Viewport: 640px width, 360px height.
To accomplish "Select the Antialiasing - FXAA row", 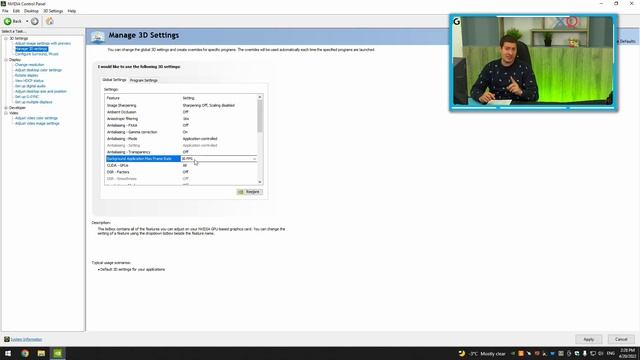I will (182, 125).
